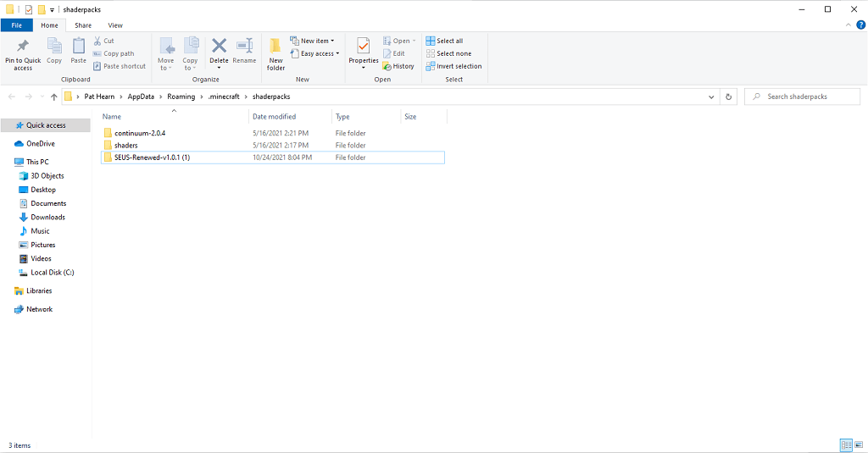Collapse the ribbon with the chevron
Image resolution: width=868 pixels, height=453 pixels.
(848, 25)
